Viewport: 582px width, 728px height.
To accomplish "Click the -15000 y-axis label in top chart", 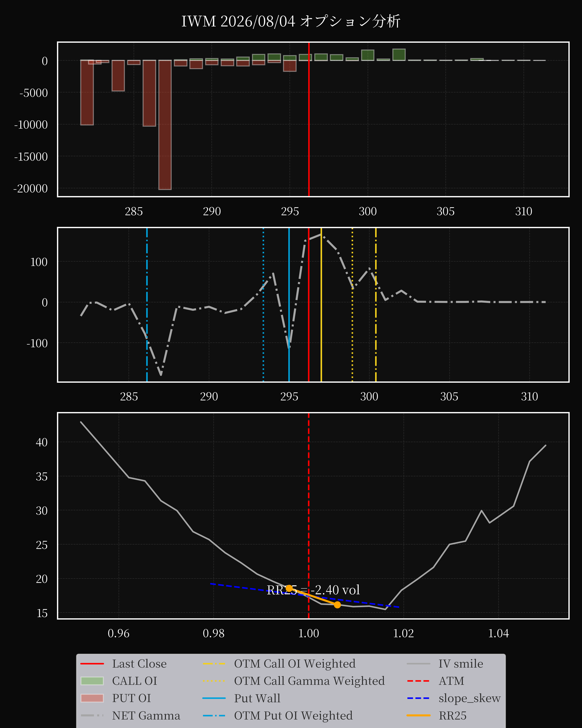I will point(30,157).
